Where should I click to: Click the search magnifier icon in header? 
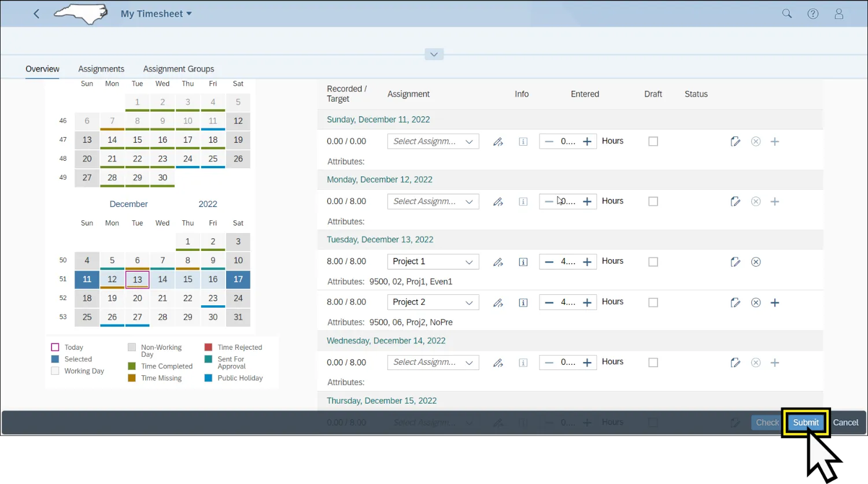tap(786, 14)
